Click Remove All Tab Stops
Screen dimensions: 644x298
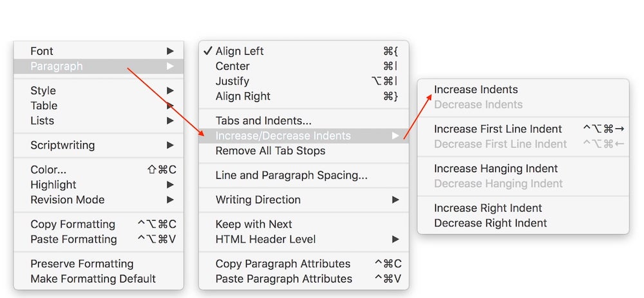coord(270,151)
